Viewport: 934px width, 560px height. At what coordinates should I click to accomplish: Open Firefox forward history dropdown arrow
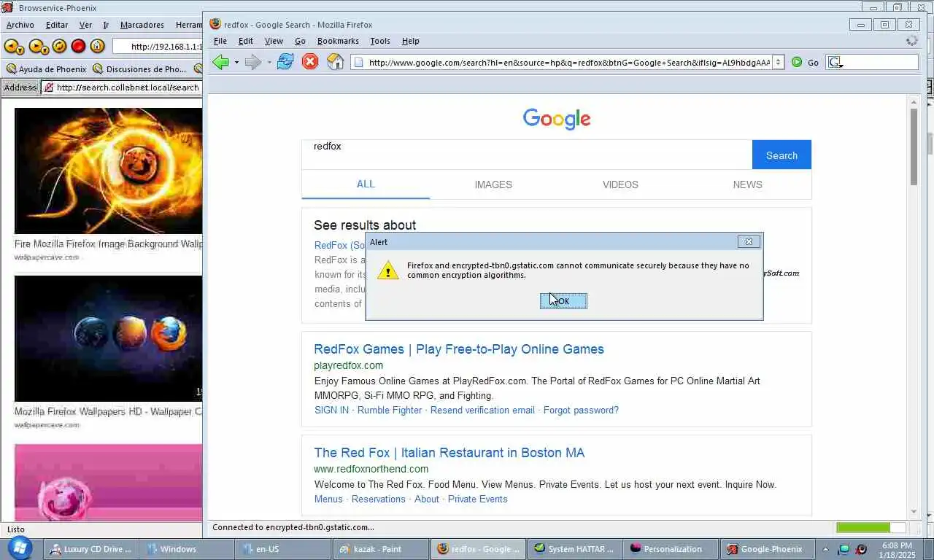[269, 63]
